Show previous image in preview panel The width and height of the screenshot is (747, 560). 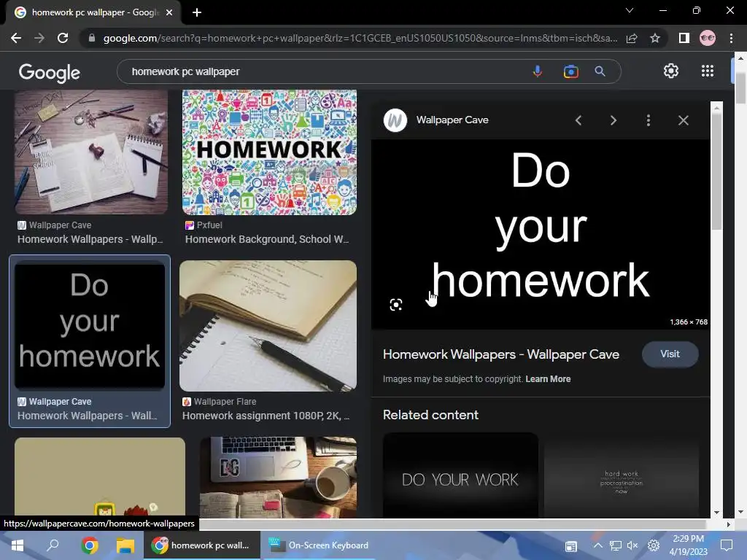[578, 120]
